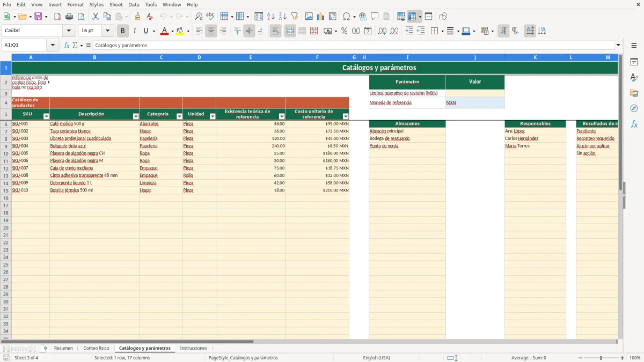
Task: Toggle Align Left
Action: (x=199, y=31)
